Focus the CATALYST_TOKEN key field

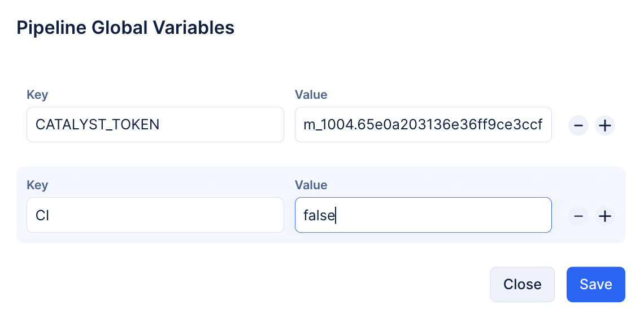click(x=155, y=125)
